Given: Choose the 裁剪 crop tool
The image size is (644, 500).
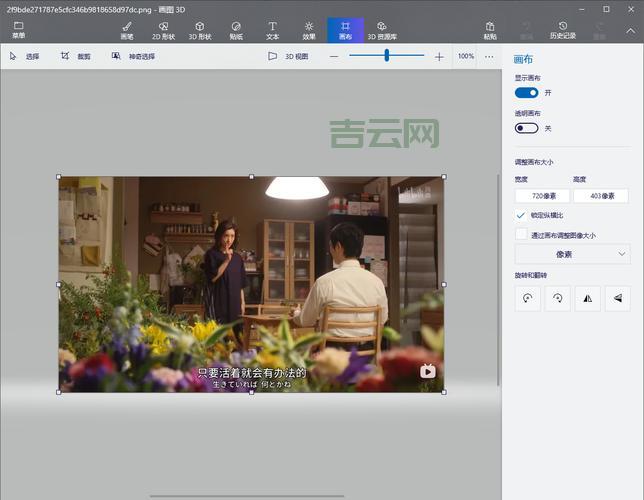Looking at the screenshot, I should click(x=76, y=56).
